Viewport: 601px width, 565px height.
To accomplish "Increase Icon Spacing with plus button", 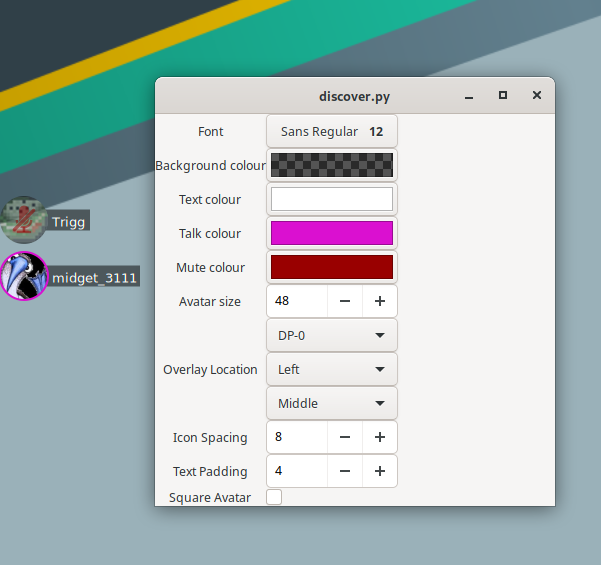I will [380, 437].
